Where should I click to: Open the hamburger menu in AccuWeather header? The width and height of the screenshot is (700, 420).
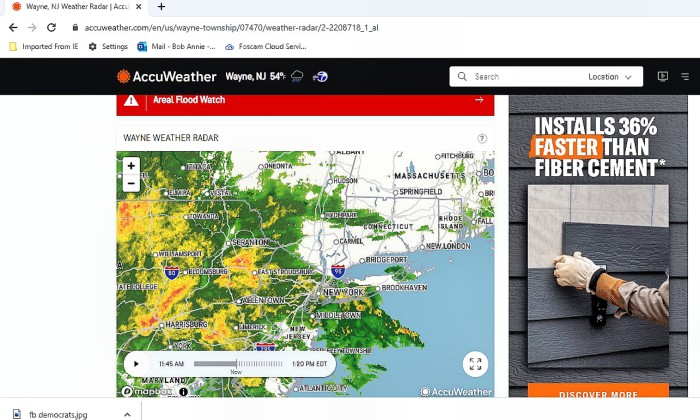(x=685, y=77)
